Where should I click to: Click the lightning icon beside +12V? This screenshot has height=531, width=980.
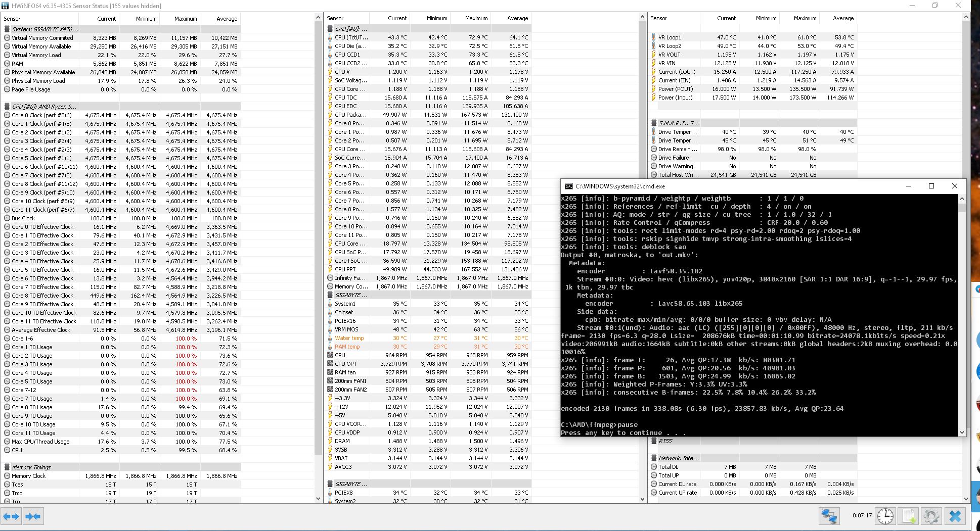330,407
